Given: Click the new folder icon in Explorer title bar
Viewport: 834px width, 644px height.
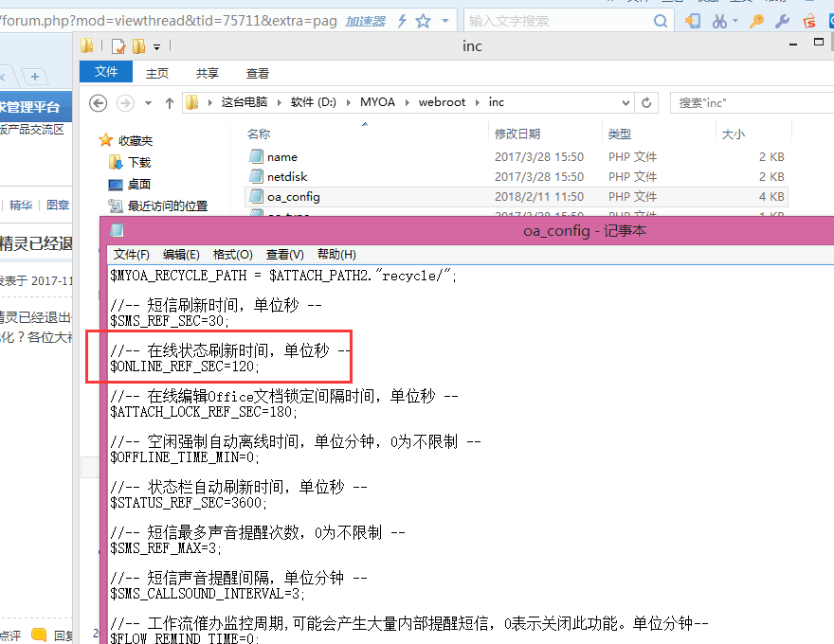Looking at the screenshot, I should [138, 46].
